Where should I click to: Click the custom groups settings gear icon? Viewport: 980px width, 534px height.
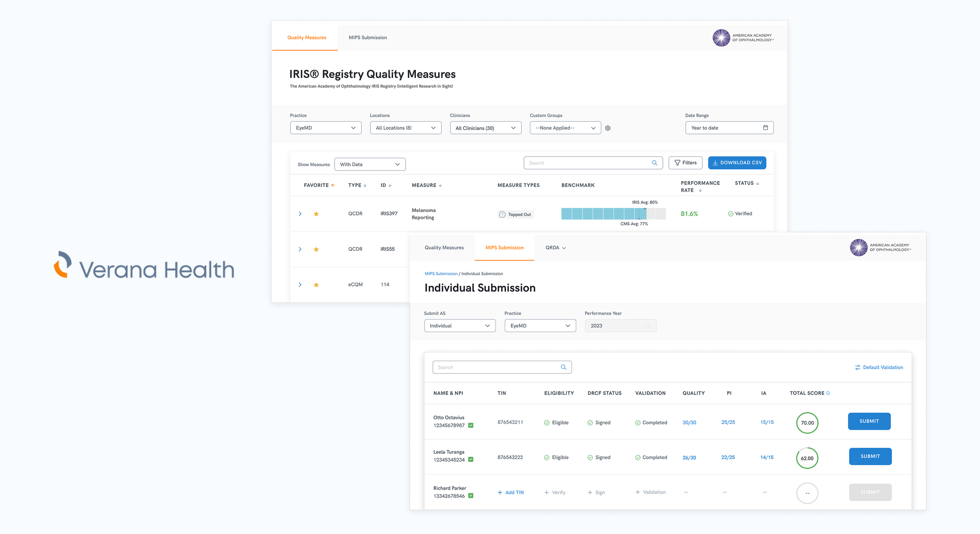point(608,128)
